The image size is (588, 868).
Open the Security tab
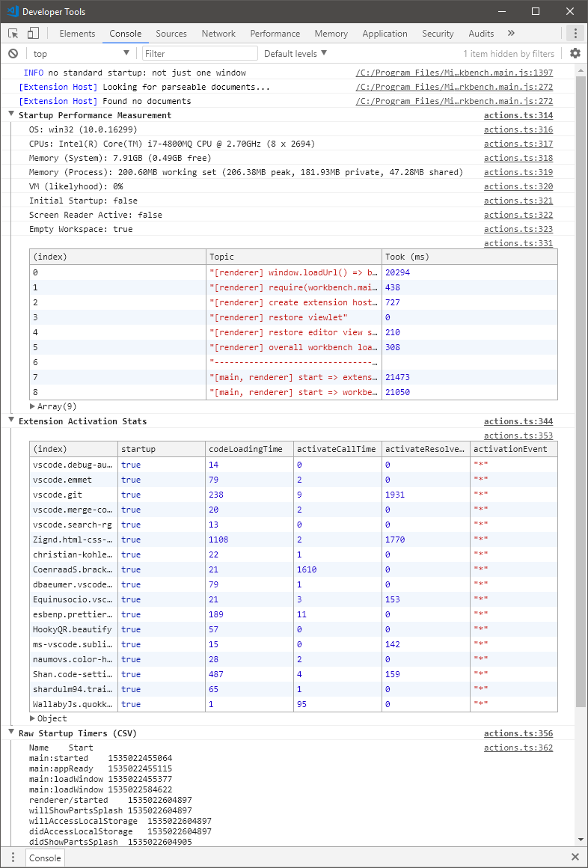438,33
